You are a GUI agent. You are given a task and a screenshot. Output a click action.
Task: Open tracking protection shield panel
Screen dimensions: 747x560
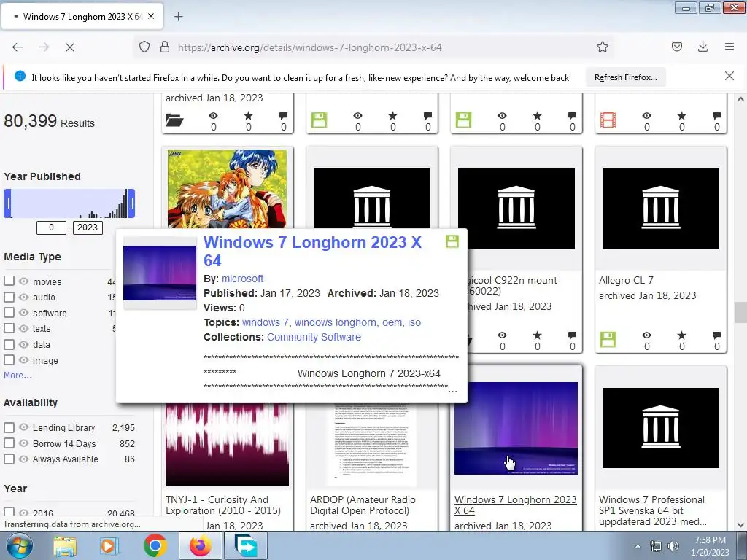point(144,47)
